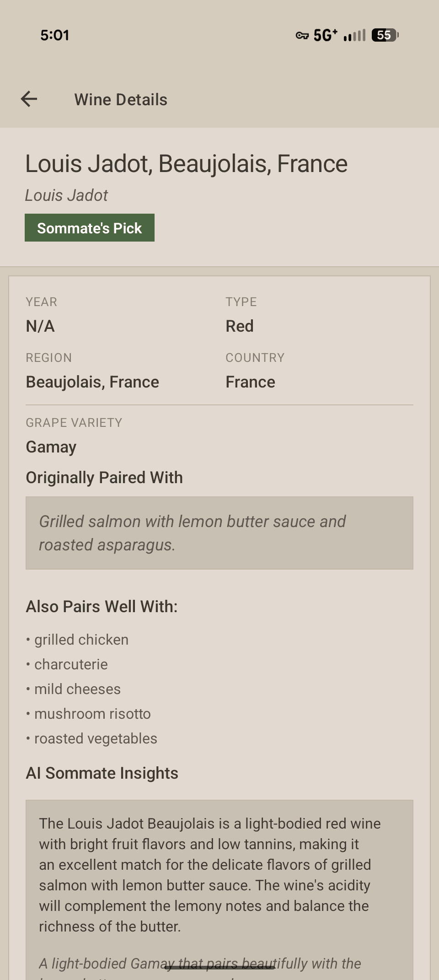Select the mushroom risotto pairing item
This screenshot has height=980, width=439.
point(92,713)
